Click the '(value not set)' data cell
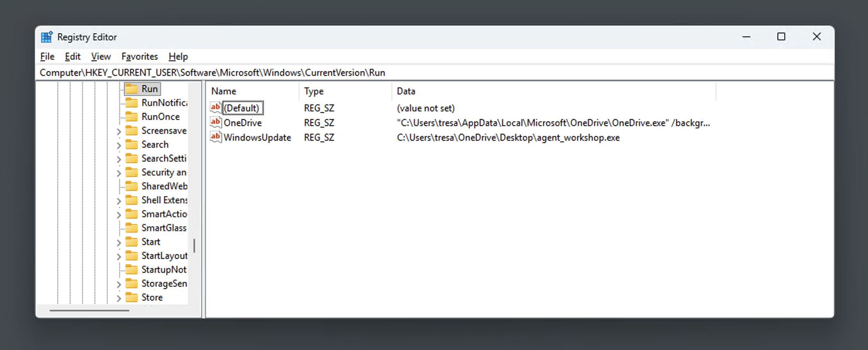This screenshot has width=868, height=350. [426, 108]
